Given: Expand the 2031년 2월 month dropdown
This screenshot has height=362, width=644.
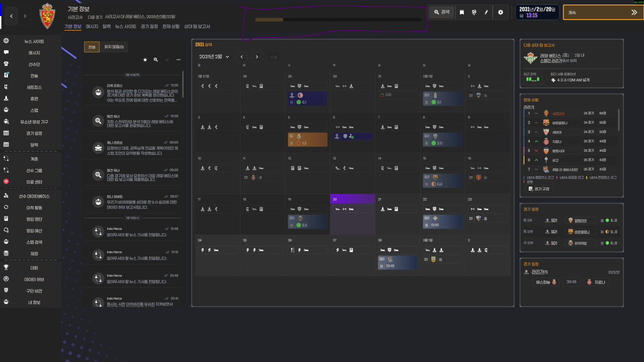Looking at the screenshot, I should click(x=214, y=57).
